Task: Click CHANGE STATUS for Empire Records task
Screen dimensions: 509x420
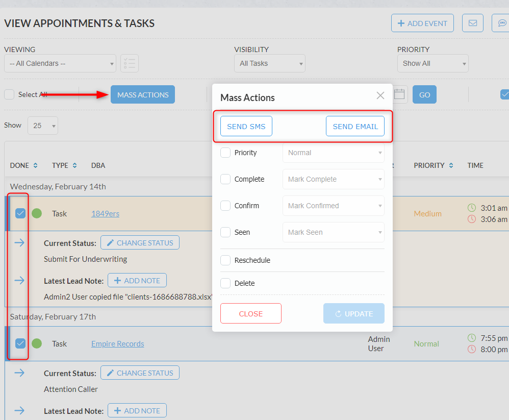Action: [x=140, y=373]
